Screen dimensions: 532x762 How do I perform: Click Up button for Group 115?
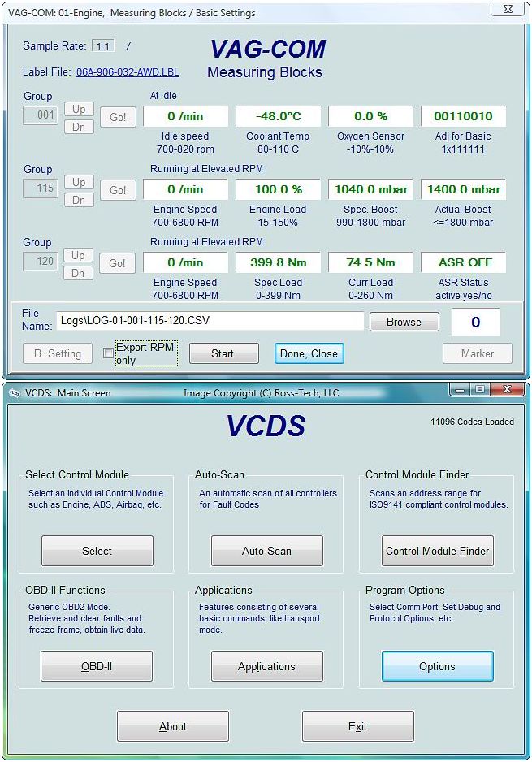pos(79,182)
